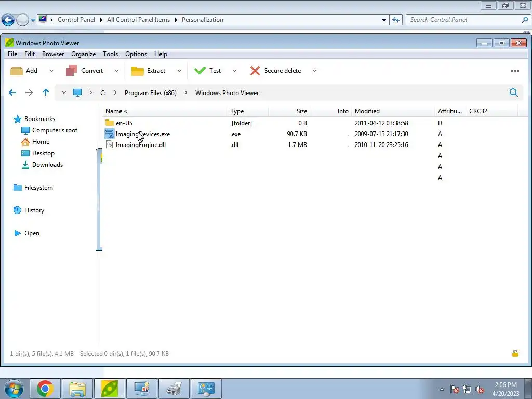The height and width of the screenshot is (399, 532).
Task: Click the green Test checkmark icon
Action: (199, 70)
